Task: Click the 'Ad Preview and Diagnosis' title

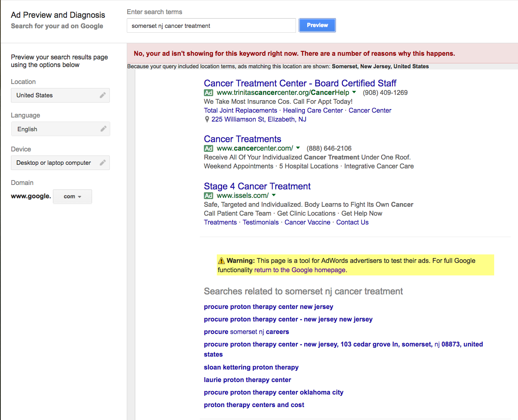Action: (58, 15)
